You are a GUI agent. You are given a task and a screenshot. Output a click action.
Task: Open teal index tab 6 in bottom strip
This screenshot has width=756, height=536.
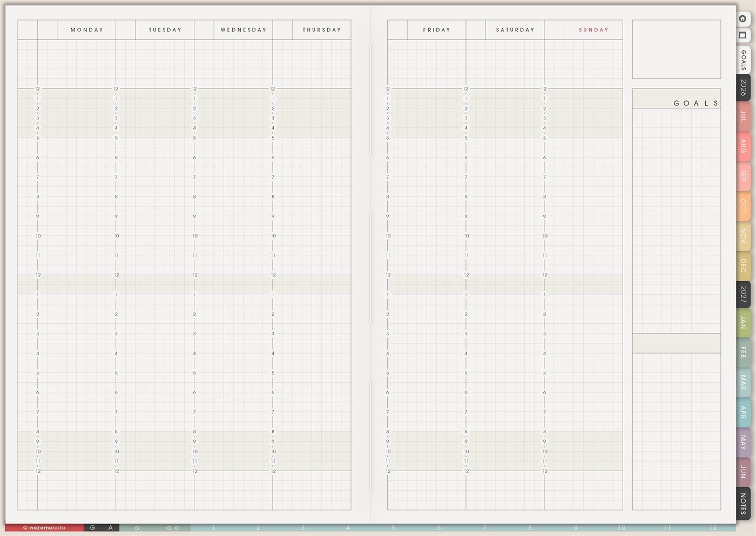coord(438,527)
